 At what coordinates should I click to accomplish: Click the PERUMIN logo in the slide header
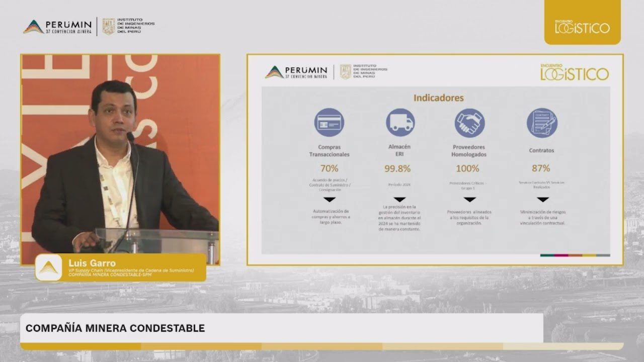(x=296, y=72)
